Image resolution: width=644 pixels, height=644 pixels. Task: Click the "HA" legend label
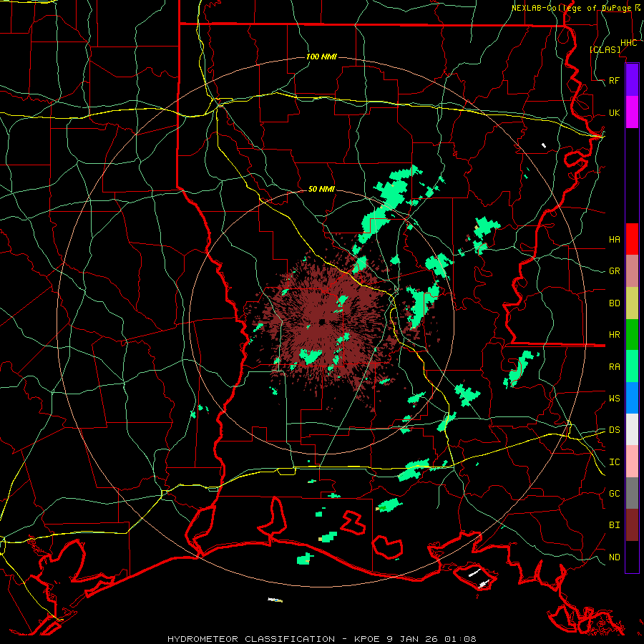pyautogui.click(x=615, y=239)
